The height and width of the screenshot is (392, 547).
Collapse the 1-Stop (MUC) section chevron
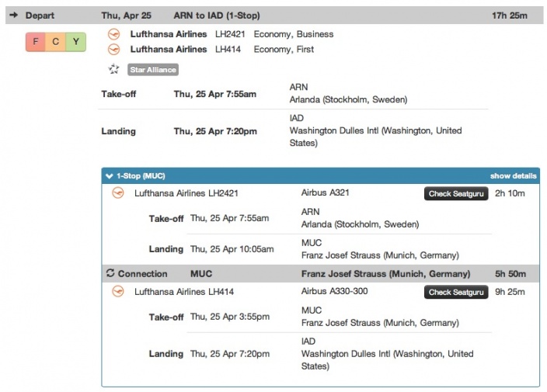point(110,175)
